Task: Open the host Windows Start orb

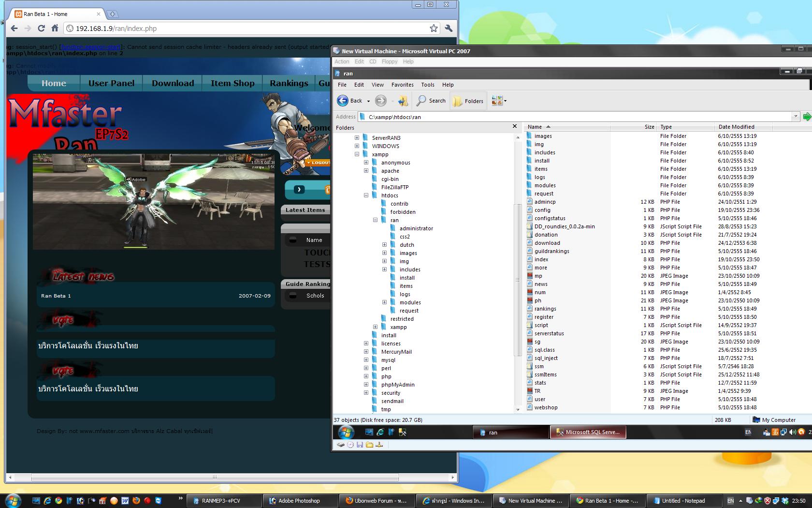Action: click(x=13, y=500)
